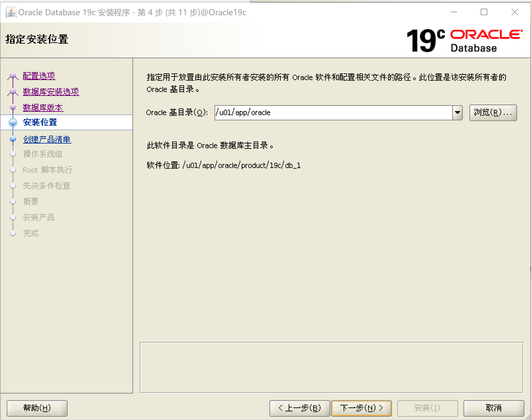
Task: Open the 数据库安装选项 step
Action: (50, 92)
